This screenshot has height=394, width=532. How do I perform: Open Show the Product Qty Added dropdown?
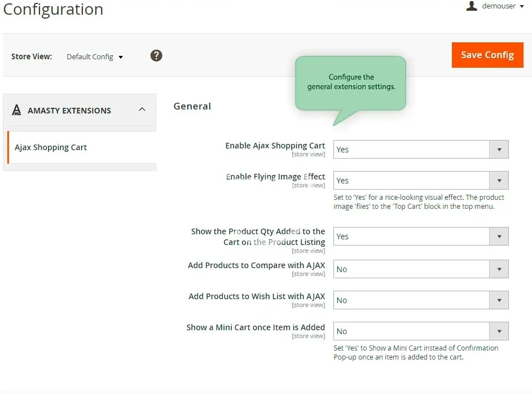pos(420,237)
